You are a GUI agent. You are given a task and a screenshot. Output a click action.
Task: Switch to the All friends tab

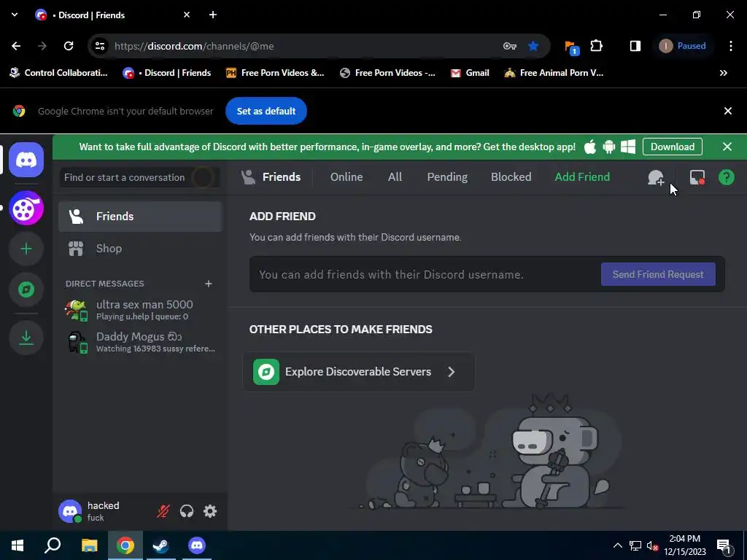click(x=395, y=177)
